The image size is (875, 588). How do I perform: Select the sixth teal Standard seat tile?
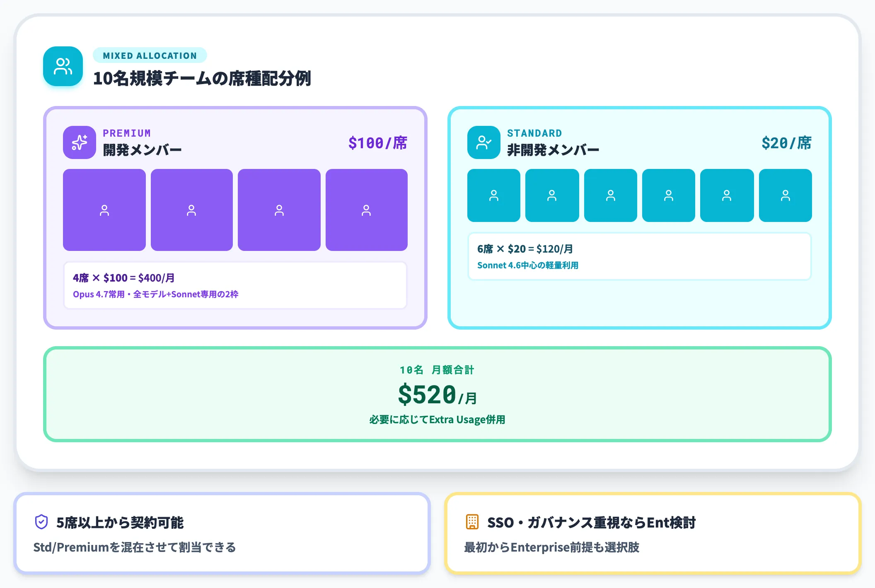786,195
